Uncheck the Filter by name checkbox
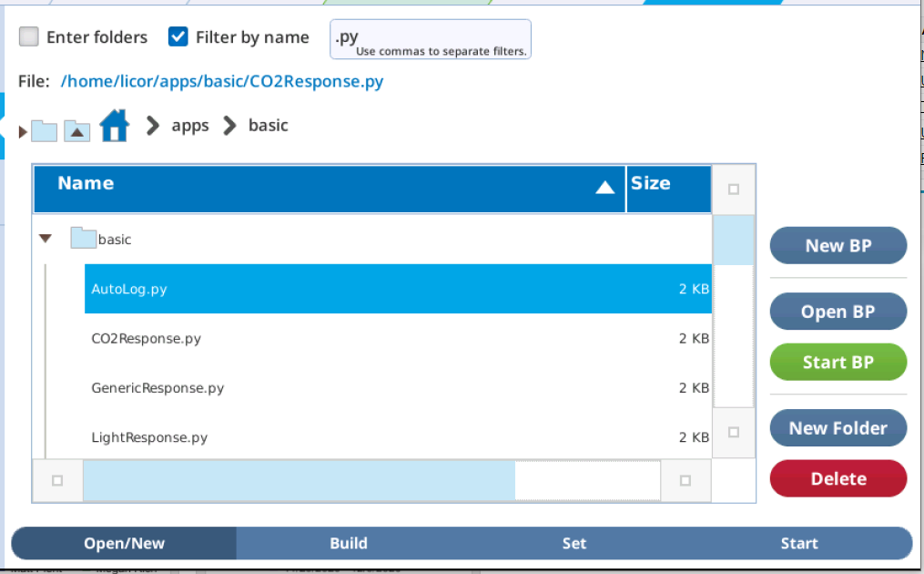 pyautogui.click(x=178, y=37)
